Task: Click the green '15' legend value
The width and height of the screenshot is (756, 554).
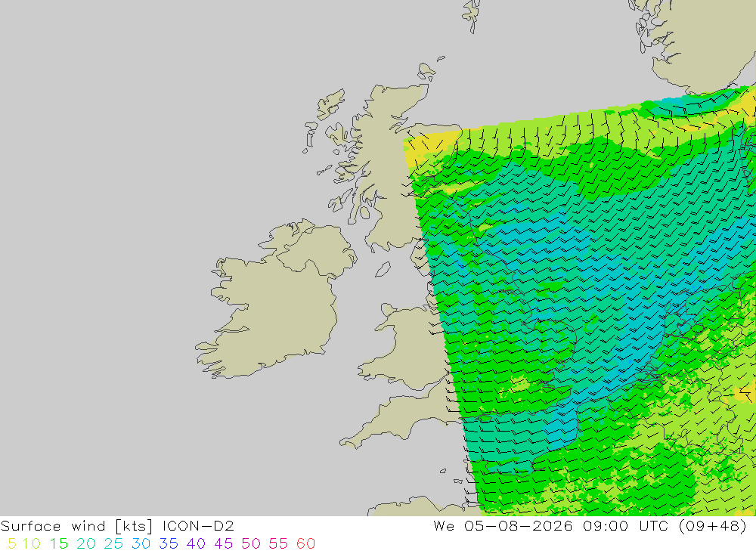Action: pos(59,544)
